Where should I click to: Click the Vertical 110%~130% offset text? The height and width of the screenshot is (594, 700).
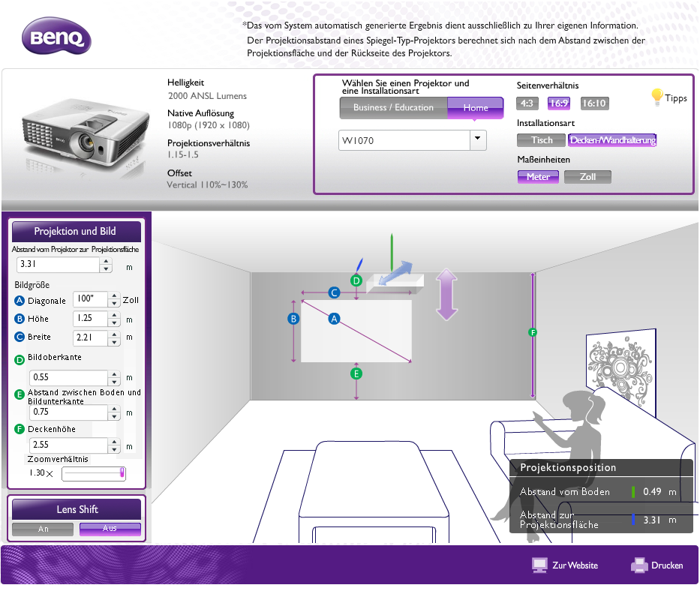pyautogui.click(x=207, y=184)
